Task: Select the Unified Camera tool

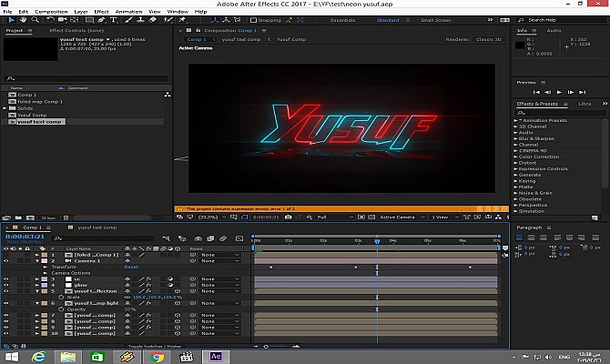Action: tap(62, 20)
